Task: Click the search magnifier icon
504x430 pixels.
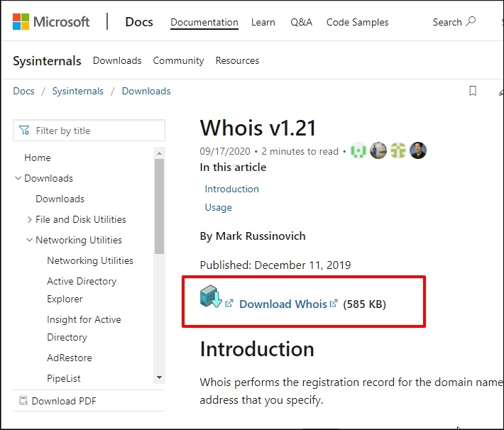Action: 471,21
